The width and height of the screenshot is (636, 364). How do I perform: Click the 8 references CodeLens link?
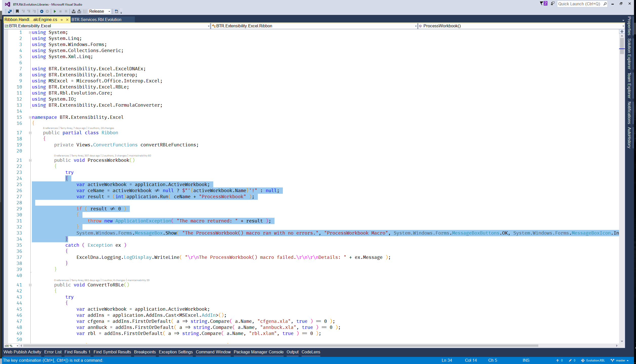tap(50, 128)
